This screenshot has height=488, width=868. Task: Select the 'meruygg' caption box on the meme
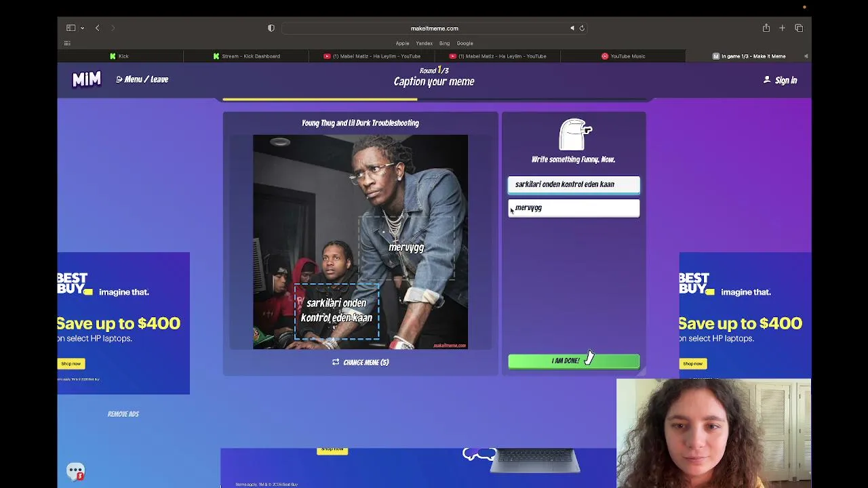(x=406, y=248)
